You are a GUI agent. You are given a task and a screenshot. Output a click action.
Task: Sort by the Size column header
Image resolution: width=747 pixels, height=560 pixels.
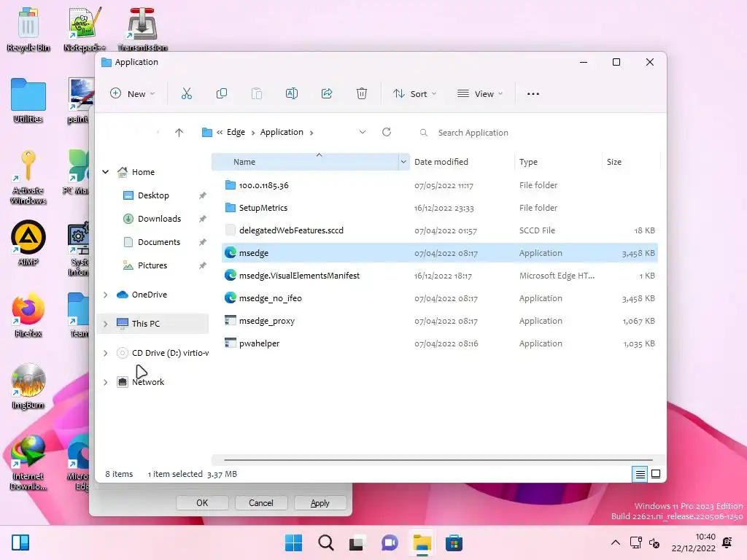[631, 162]
